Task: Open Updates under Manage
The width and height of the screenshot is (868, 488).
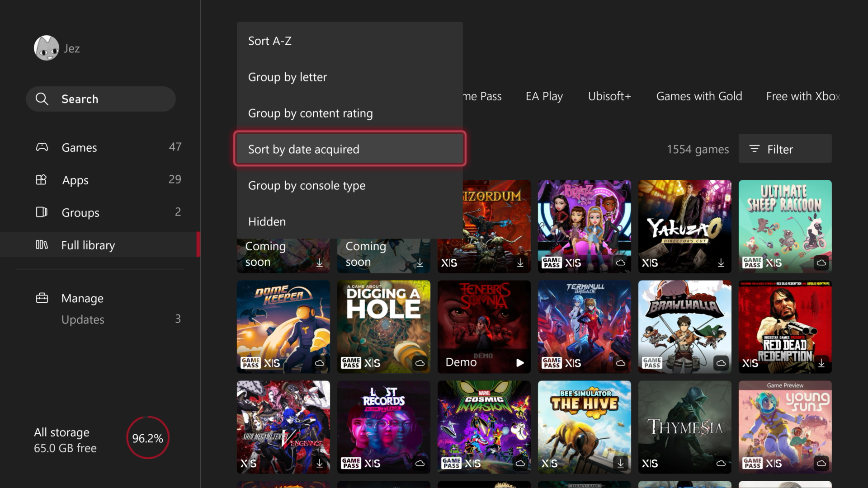Action: coord(83,319)
